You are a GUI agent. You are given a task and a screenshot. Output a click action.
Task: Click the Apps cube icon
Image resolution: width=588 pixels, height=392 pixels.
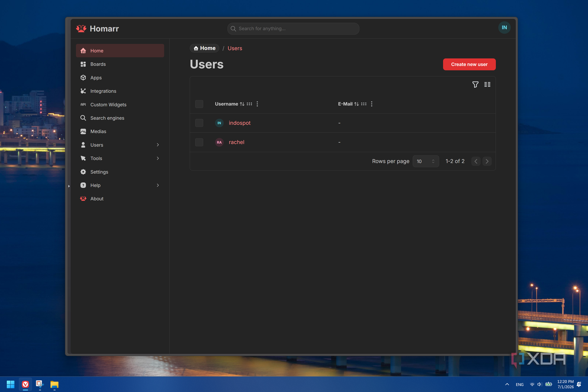tap(83, 78)
